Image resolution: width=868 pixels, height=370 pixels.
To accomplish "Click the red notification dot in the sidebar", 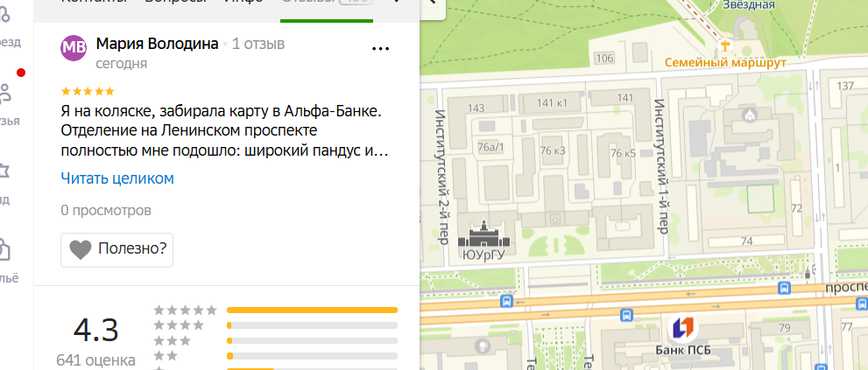I will (x=21, y=73).
